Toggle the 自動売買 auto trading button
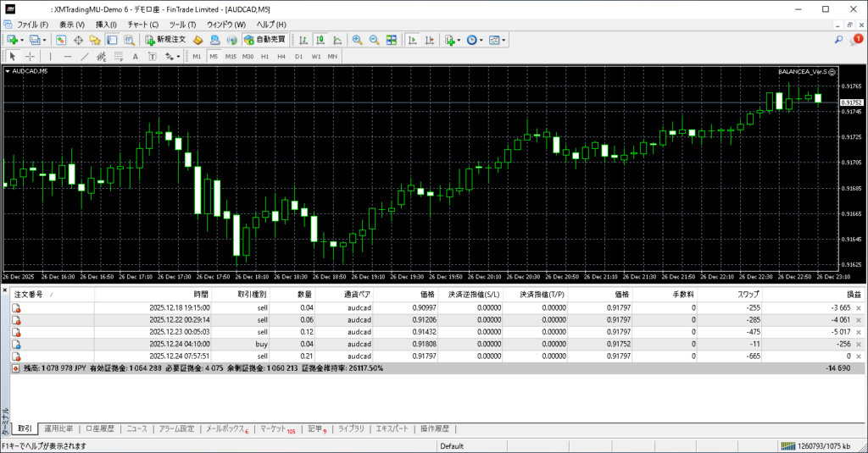 pos(266,40)
